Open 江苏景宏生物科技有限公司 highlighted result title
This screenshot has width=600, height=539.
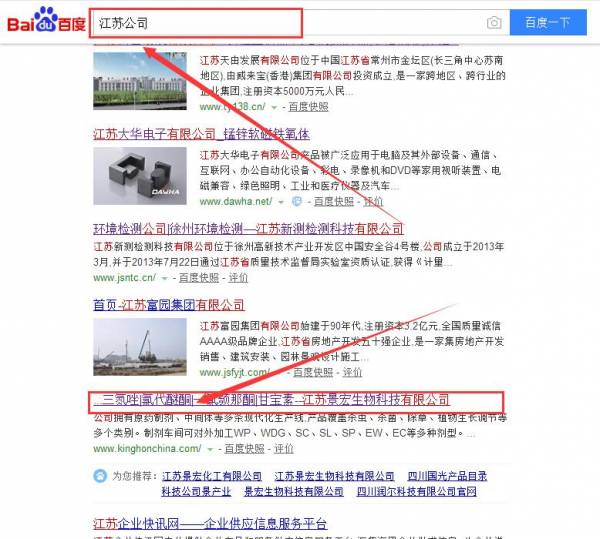(272, 400)
